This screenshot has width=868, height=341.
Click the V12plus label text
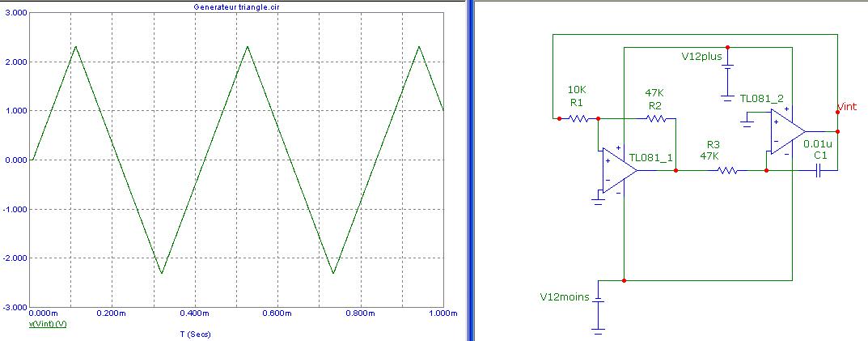tap(701, 57)
